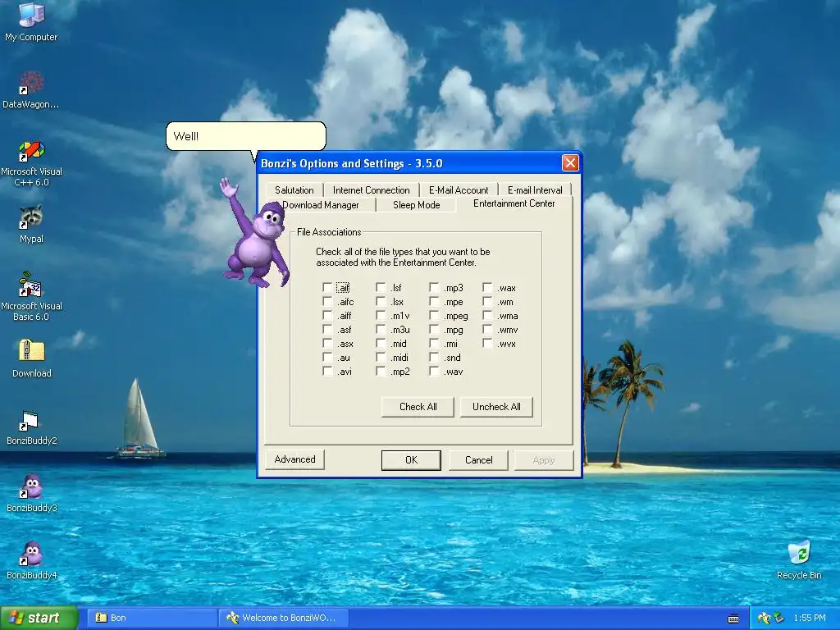Open the E-Mail Account tab
The height and width of the screenshot is (630, 840).
459,190
